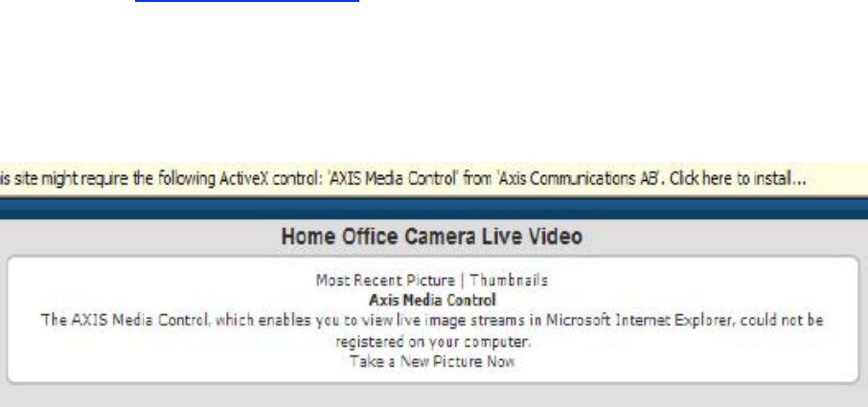Image resolution: width=868 pixels, height=407 pixels.
Task: Click the Home Office Camera Live Video heading
Action: coord(432,237)
